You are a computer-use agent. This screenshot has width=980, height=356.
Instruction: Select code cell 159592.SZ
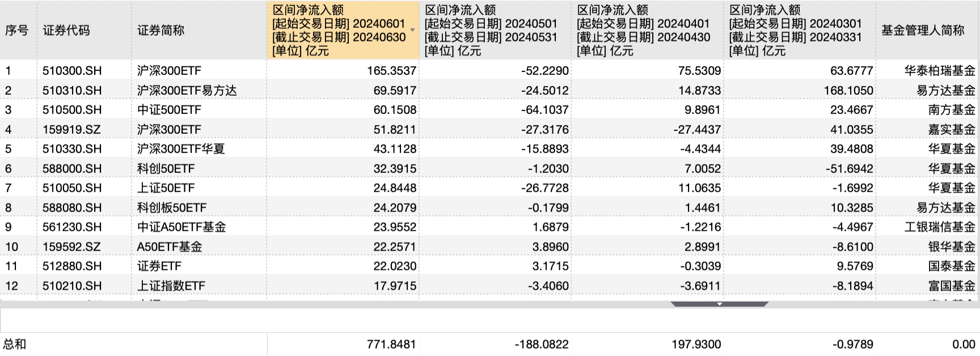(71, 247)
